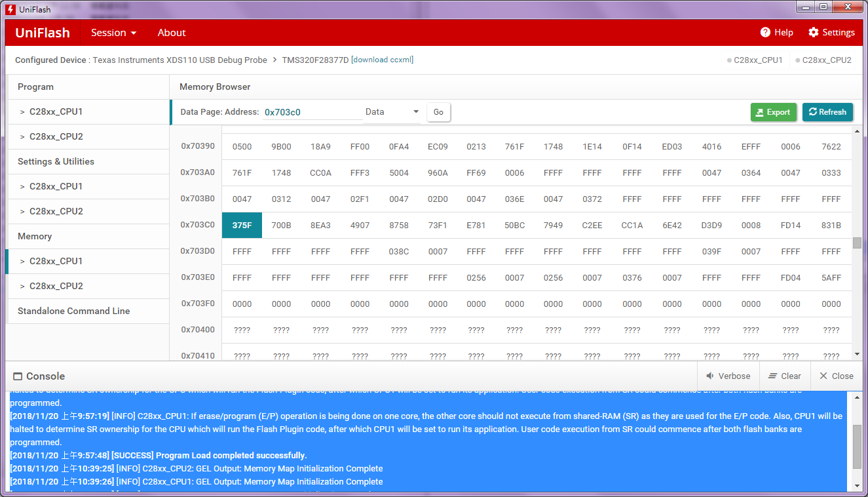Select memory cell 73F1
Screen dimensions: 868x497
click(x=438, y=226)
